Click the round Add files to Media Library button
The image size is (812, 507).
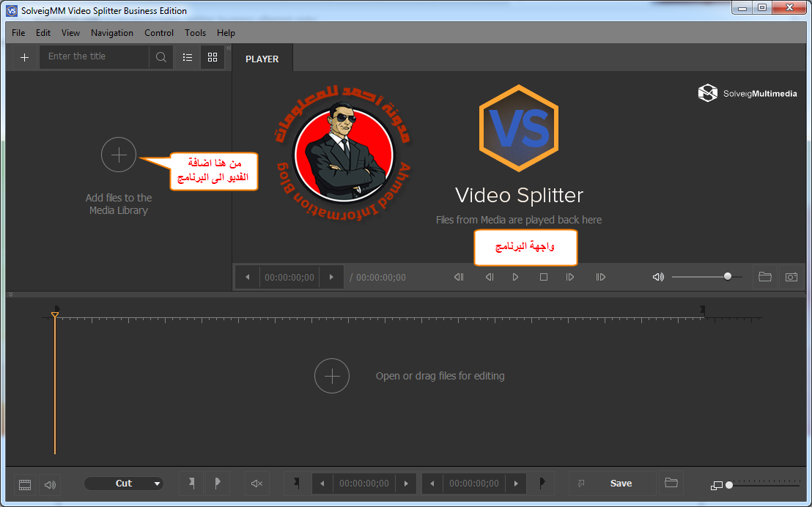[119, 155]
